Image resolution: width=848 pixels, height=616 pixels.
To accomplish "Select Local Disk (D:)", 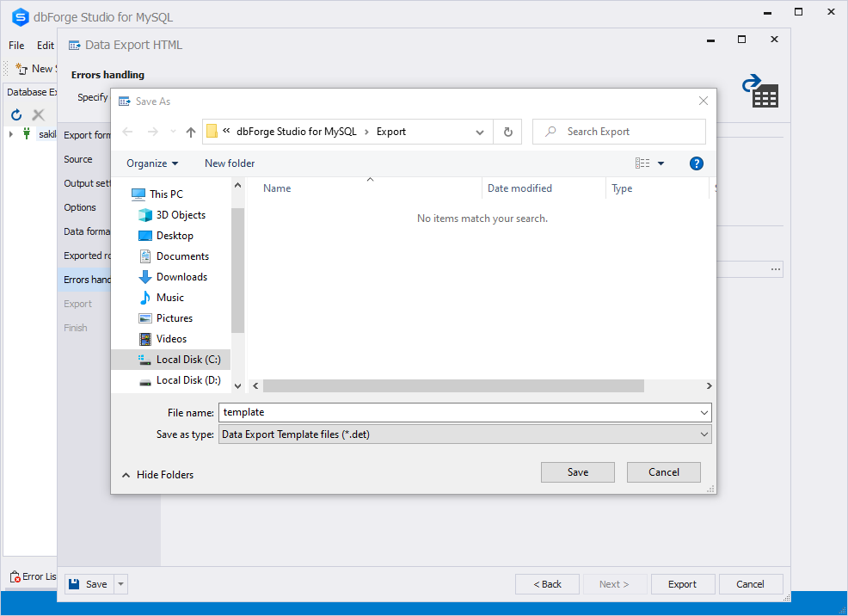I will [181, 380].
